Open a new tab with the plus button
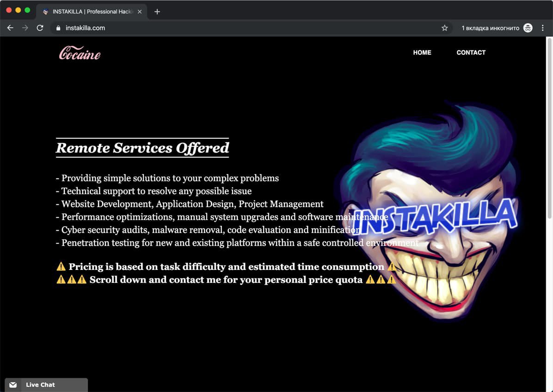The width and height of the screenshot is (553, 392). (157, 12)
